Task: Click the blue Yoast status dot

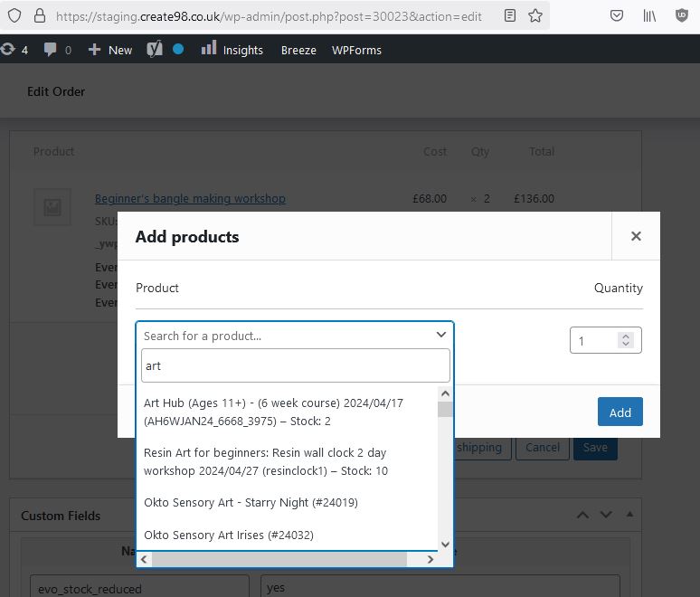Action: pyautogui.click(x=178, y=49)
